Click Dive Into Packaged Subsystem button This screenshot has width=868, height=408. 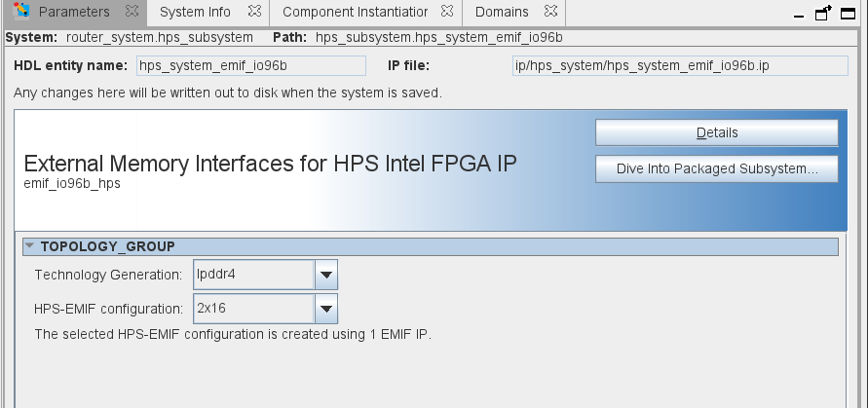point(716,168)
